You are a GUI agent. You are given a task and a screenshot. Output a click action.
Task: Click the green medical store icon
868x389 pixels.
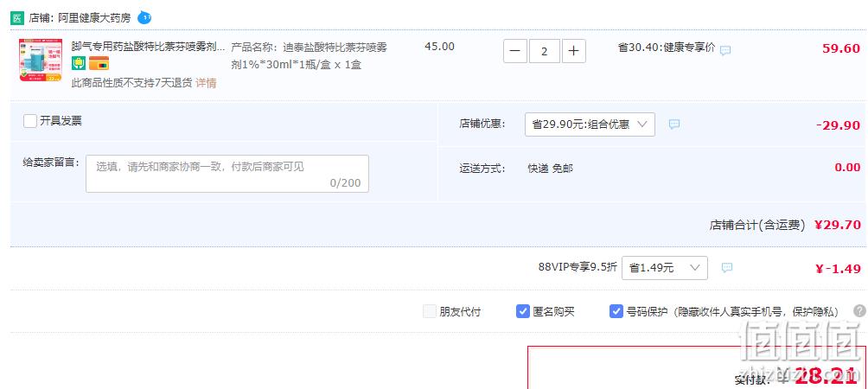17,17
